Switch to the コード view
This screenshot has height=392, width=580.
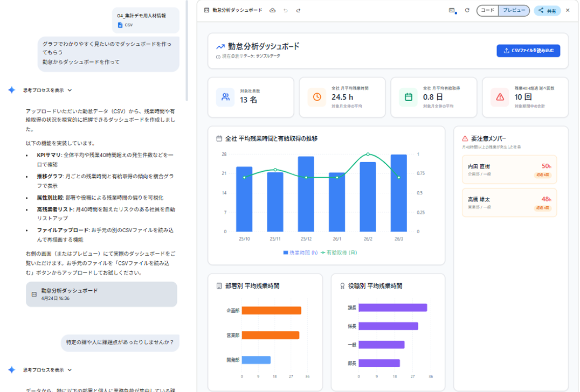click(x=487, y=10)
